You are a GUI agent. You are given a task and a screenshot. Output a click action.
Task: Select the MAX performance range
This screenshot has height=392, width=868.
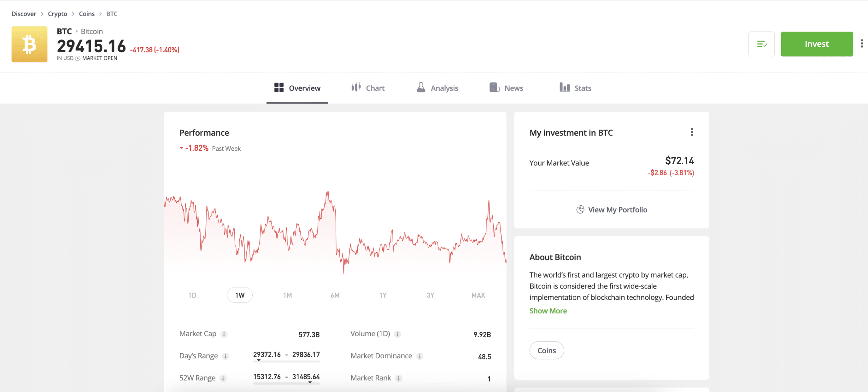pos(478,295)
